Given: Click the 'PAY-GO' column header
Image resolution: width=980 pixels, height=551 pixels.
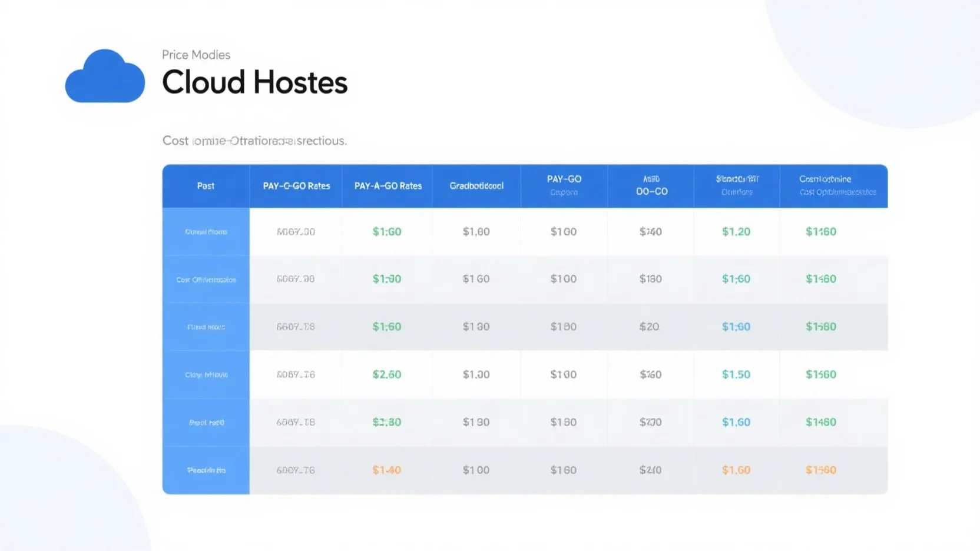Looking at the screenshot, I should tap(564, 179).
